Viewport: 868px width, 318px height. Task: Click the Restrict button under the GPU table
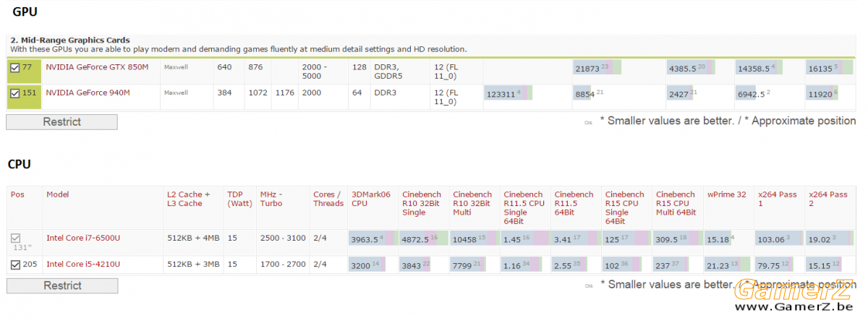[x=61, y=122]
